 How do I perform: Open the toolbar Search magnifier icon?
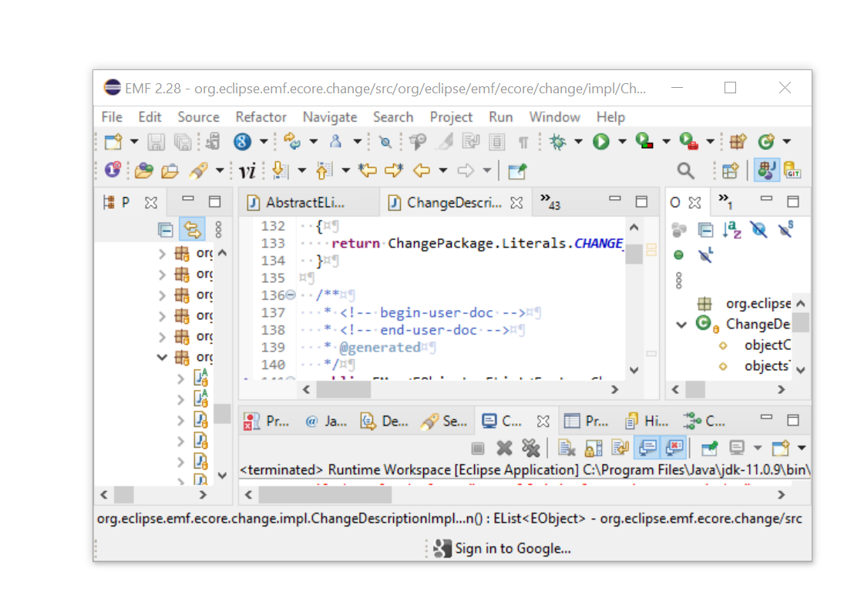(x=685, y=170)
